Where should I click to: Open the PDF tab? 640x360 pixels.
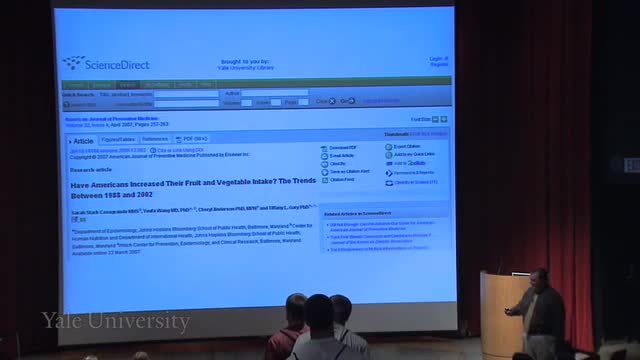click(x=191, y=139)
